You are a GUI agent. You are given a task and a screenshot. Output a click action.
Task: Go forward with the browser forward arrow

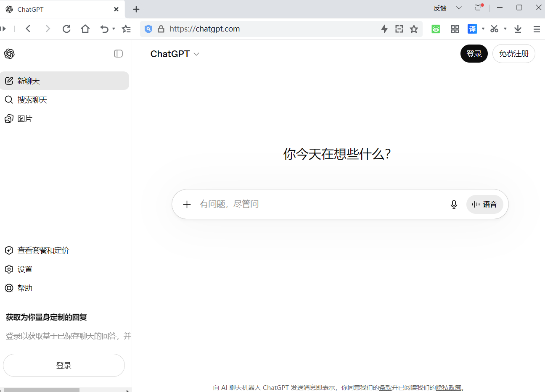point(48,29)
